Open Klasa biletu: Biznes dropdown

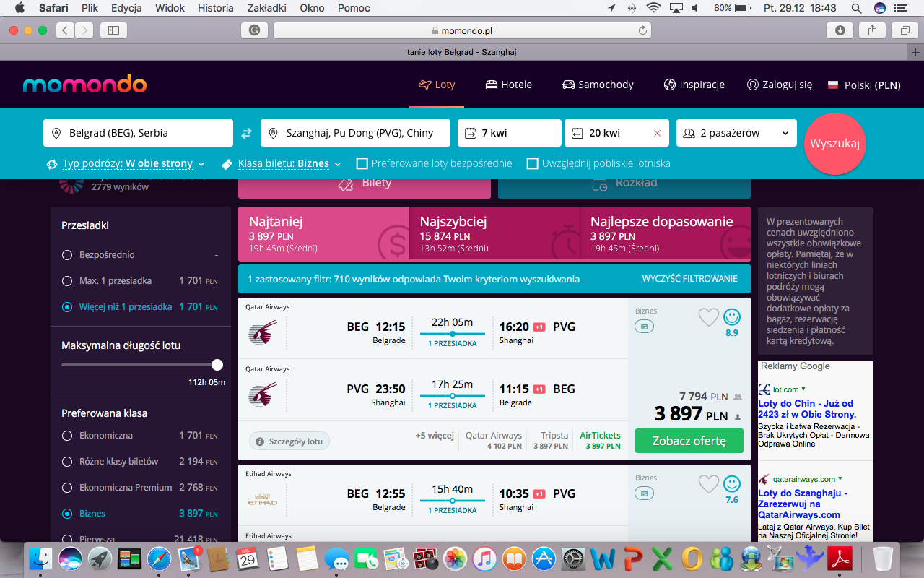pos(282,164)
